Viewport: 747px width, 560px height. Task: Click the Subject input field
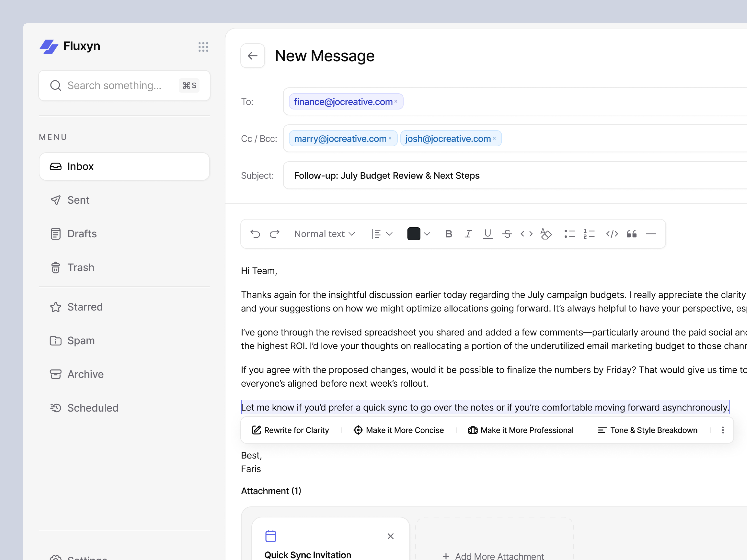(x=515, y=175)
